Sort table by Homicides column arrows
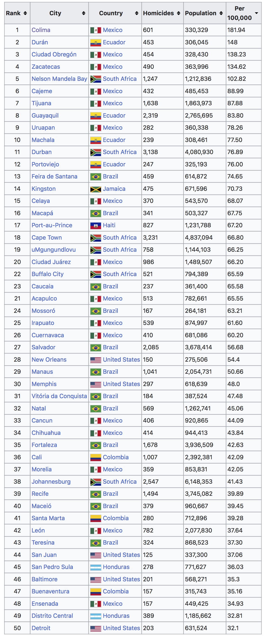 point(178,13)
